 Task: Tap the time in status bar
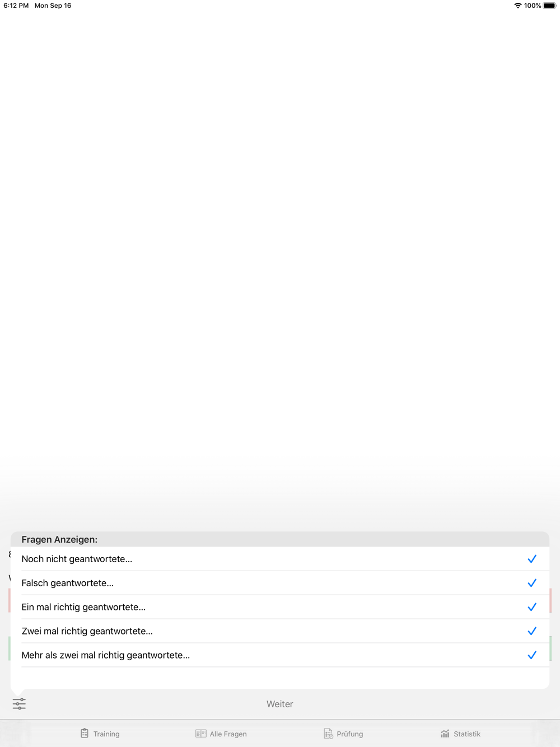(16, 6)
